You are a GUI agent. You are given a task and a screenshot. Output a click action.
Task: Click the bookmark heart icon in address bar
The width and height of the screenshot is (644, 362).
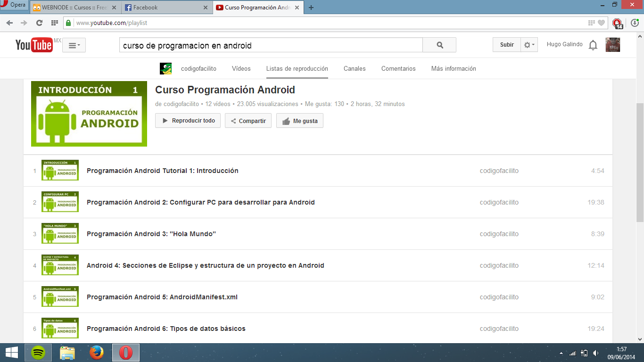click(x=601, y=23)
